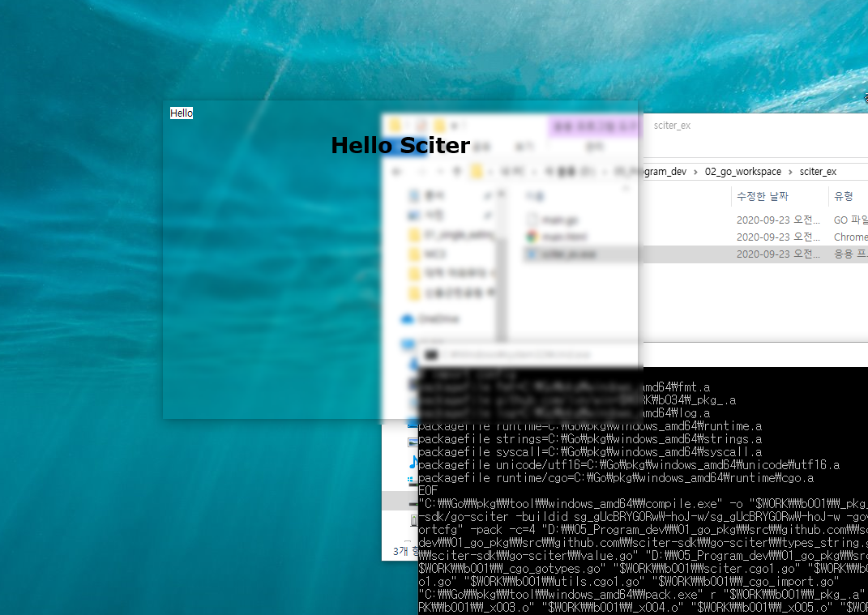868x615 pixels.
Task: Click the 'EOF' line in the console
Action: point(428,491)
